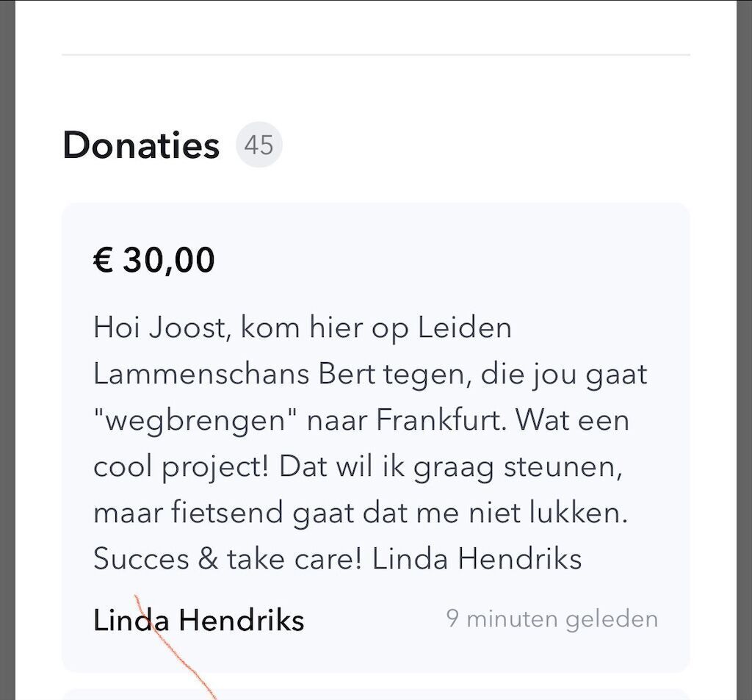Screen dimensions: 752x700
Task: Click the grey backdrop on right edge
Action: click(744, 350)
